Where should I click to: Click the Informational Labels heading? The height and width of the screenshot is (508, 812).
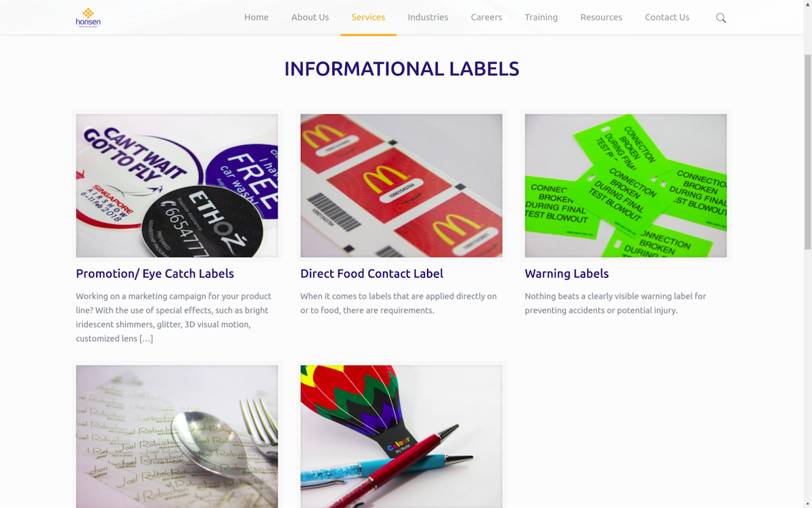pyautogui.click(x=401, y=68)
